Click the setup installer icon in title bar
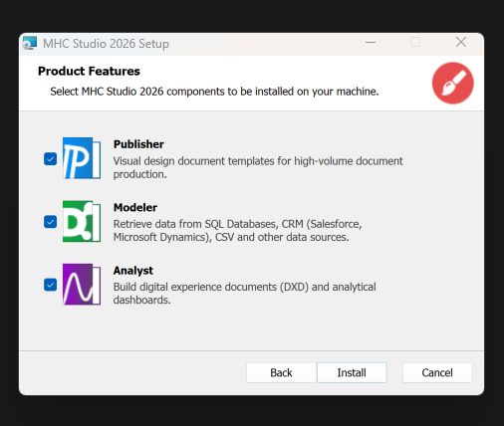The height and width of the screenshot is (426, 504). [x=30, y=43]
